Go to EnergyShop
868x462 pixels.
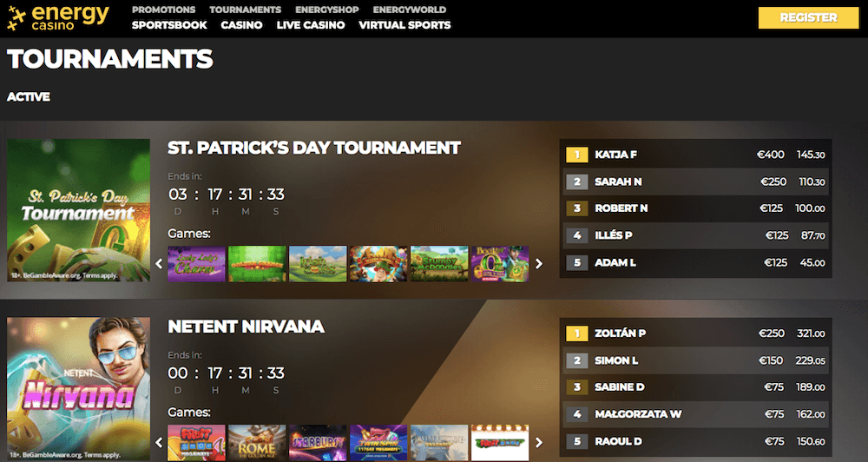326,10
